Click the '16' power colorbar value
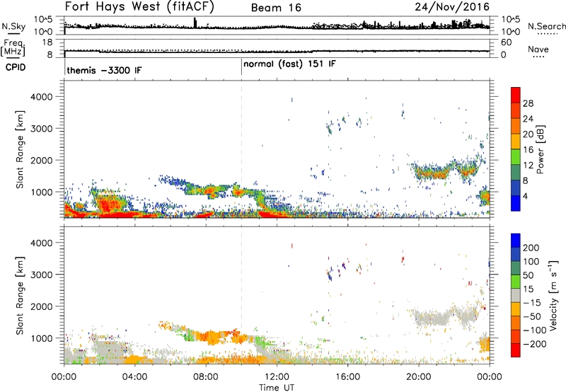566x392 pixels. pyautogui.click(x=528, y=150)
